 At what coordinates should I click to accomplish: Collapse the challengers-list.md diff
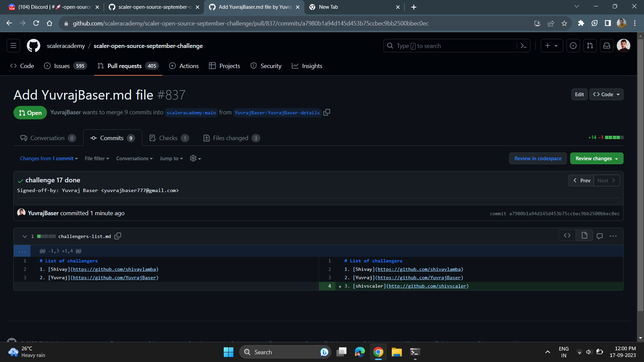(x=24, y=236)
